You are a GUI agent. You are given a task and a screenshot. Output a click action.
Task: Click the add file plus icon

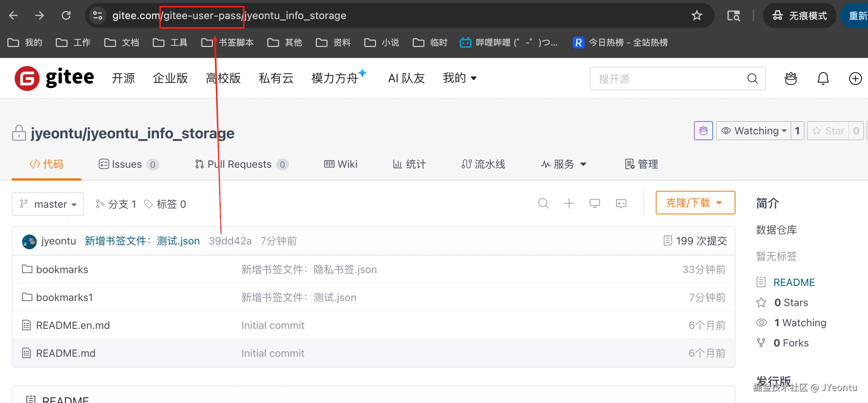(569, 203)
